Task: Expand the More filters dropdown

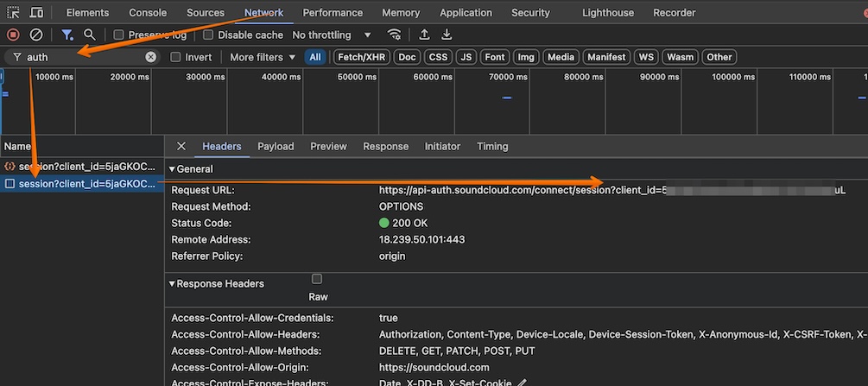Action: point(263,57)
